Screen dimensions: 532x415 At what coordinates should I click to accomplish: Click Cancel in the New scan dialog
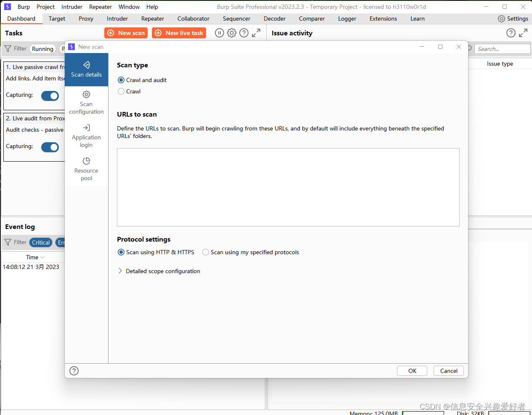pyautogui.click(x=449, y=371)
